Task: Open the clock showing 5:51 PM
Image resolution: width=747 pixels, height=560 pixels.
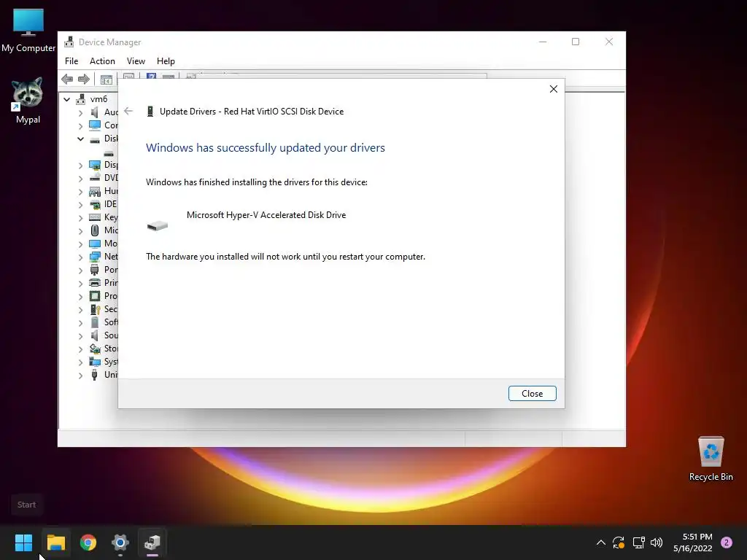Action: (693, 542)
